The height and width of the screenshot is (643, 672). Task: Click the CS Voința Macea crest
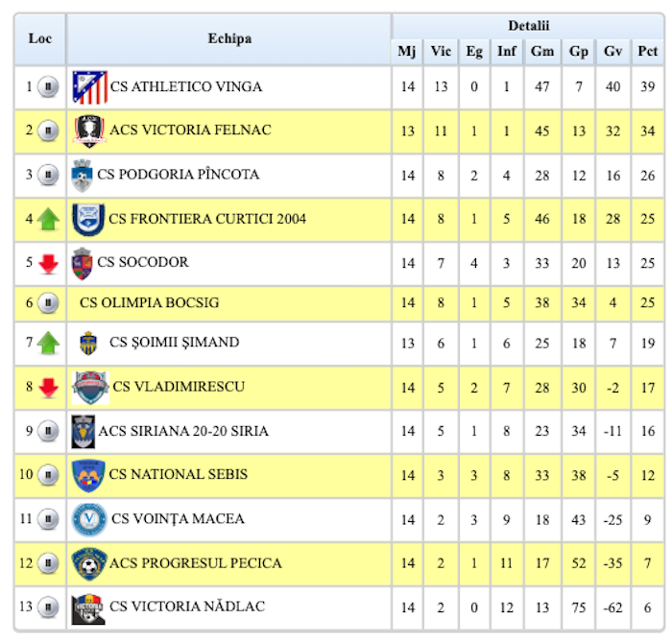tap(88, 519)
